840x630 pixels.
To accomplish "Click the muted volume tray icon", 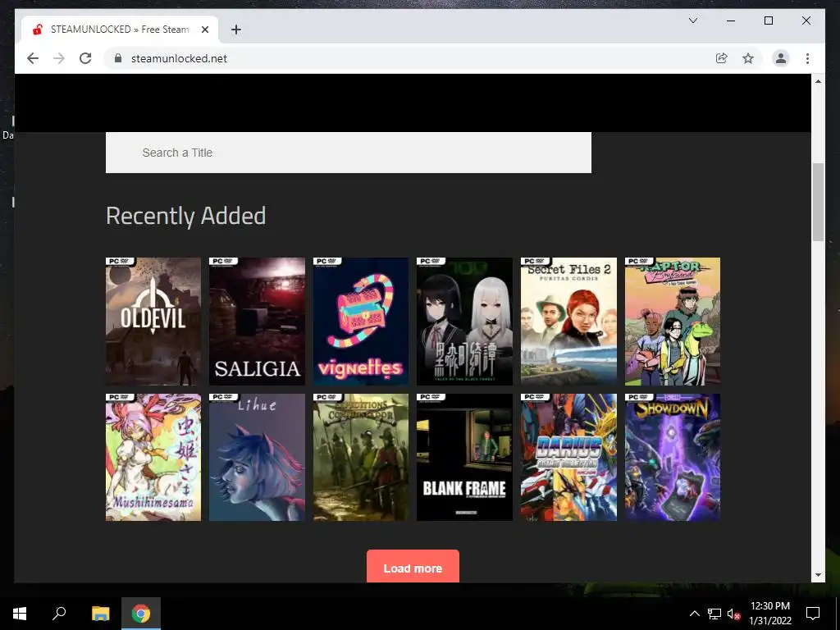I will point(733,614).
